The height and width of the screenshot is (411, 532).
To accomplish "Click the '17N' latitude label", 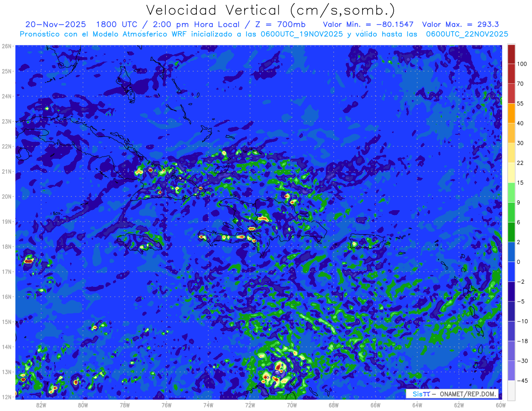I will pos(6,272).
